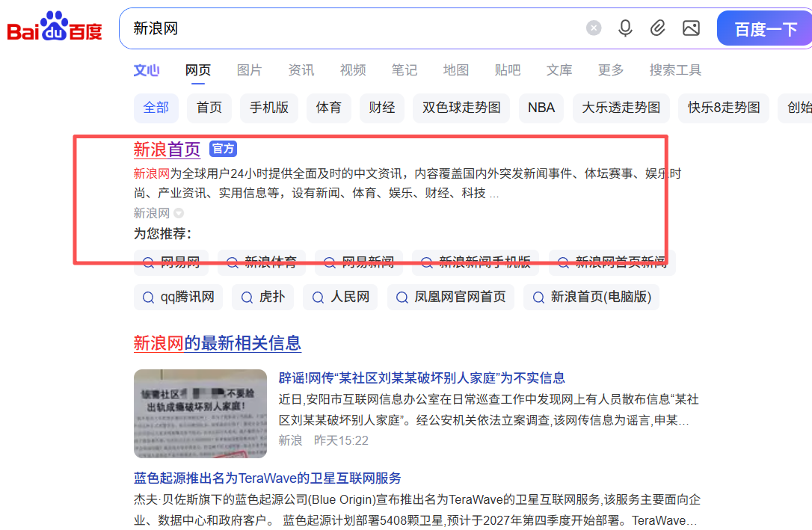Select the 全部 filter chip

(x=156, y=108)
